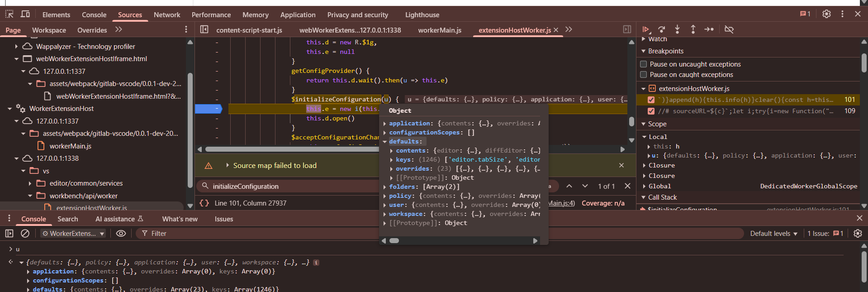The width and height of the screenshot is (868, 292).
Task: Show more navigator tabs chevron
Action: coord(119,29)
